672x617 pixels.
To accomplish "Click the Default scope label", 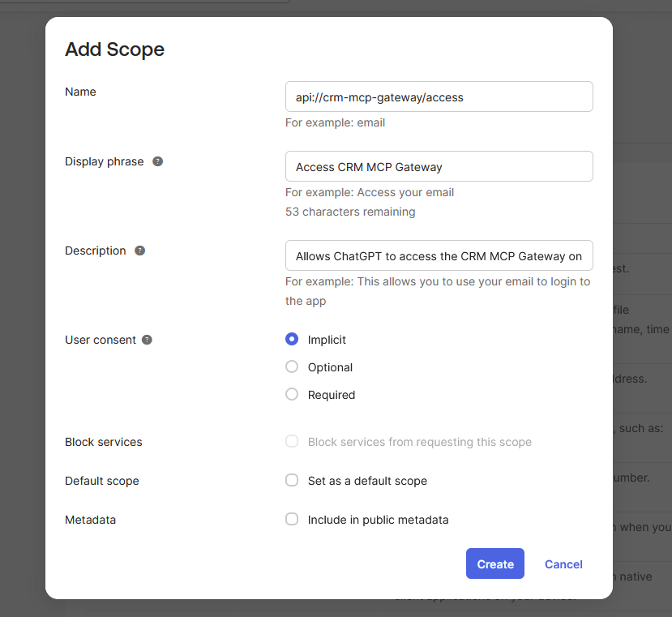I will pos(102,481).
